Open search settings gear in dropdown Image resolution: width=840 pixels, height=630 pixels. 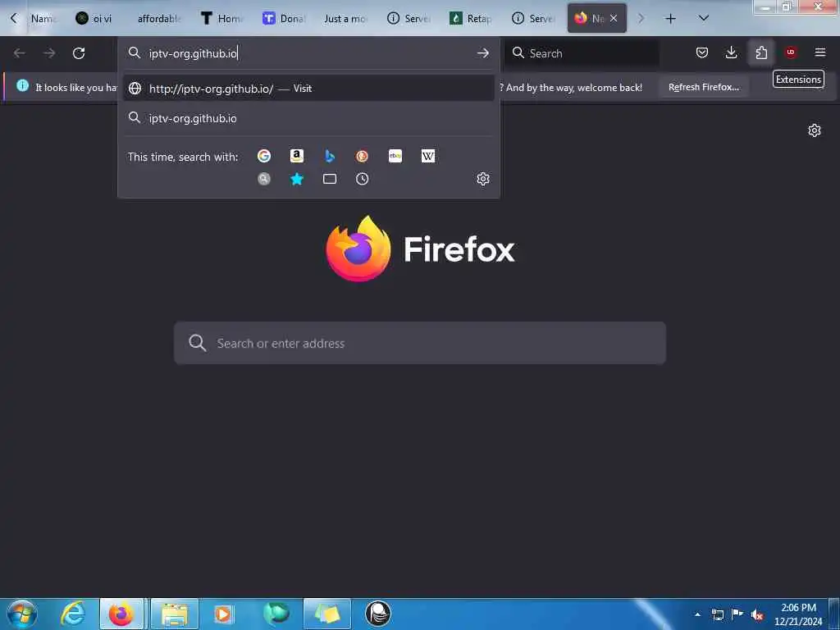tap(483, 179)
